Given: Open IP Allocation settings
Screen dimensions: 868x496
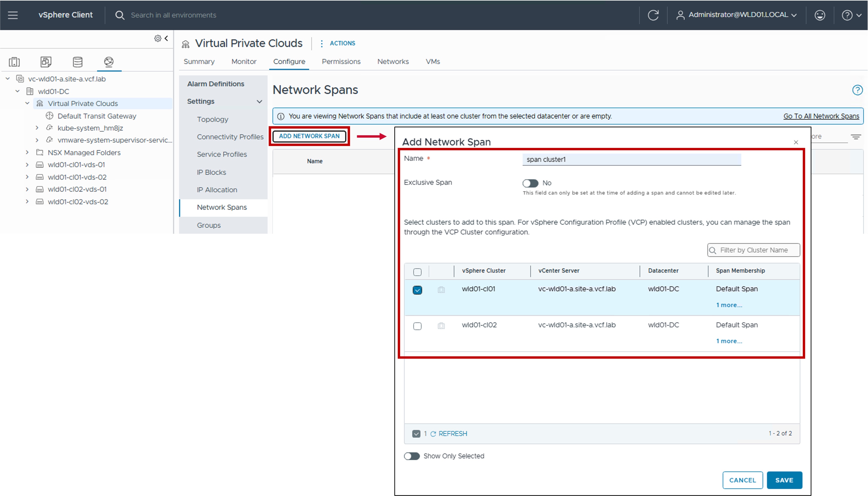Looking at the screenshot, I should [x=217, y=190].
